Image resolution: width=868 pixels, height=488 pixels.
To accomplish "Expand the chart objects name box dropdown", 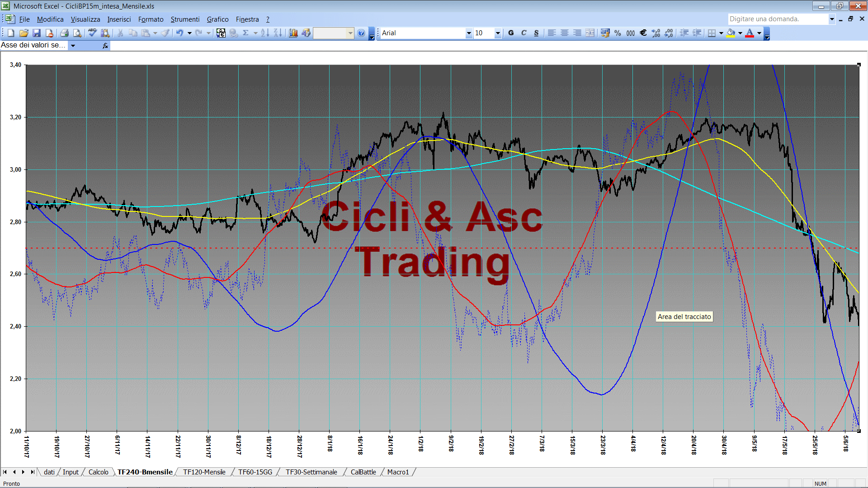I will point(73,46).
